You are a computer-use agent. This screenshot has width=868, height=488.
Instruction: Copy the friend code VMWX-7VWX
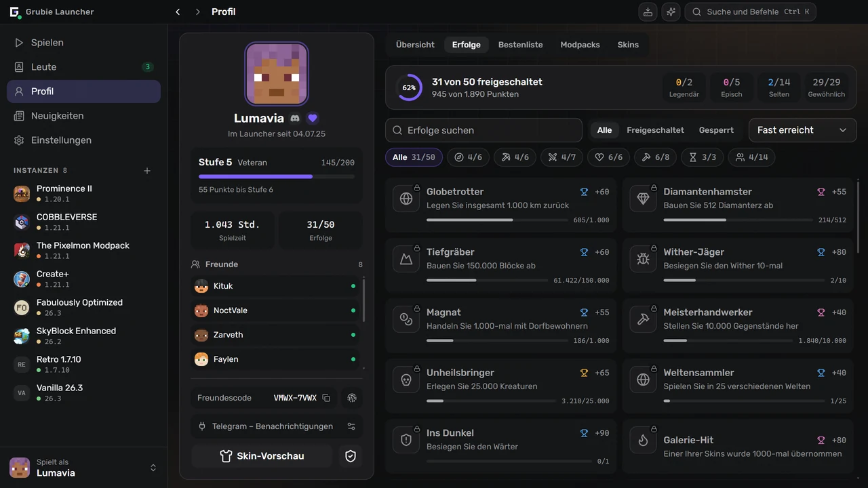tap(326, 398)
